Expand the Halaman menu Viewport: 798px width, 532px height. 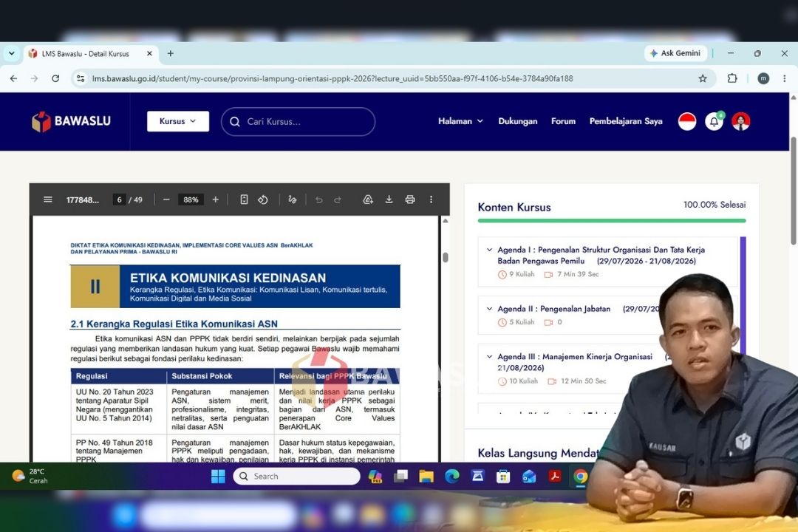(460, 121)
